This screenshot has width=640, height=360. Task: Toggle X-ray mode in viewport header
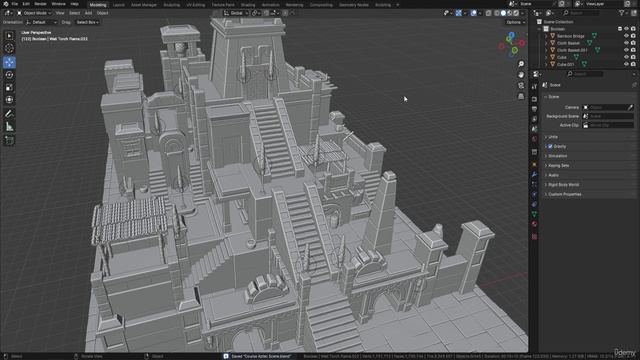click(x=489, y=13)
